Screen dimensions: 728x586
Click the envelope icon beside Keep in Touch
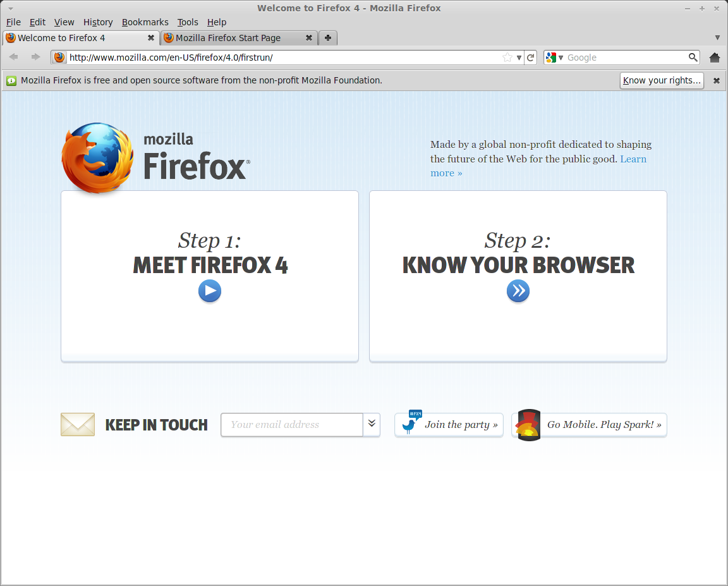coord(78,424)
